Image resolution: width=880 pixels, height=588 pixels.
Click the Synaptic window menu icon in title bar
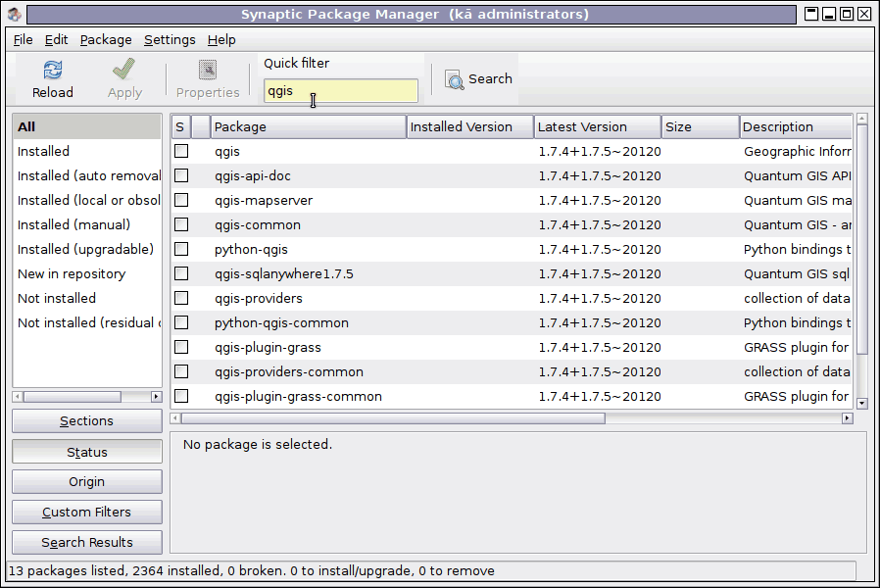(x=15, y=14)
